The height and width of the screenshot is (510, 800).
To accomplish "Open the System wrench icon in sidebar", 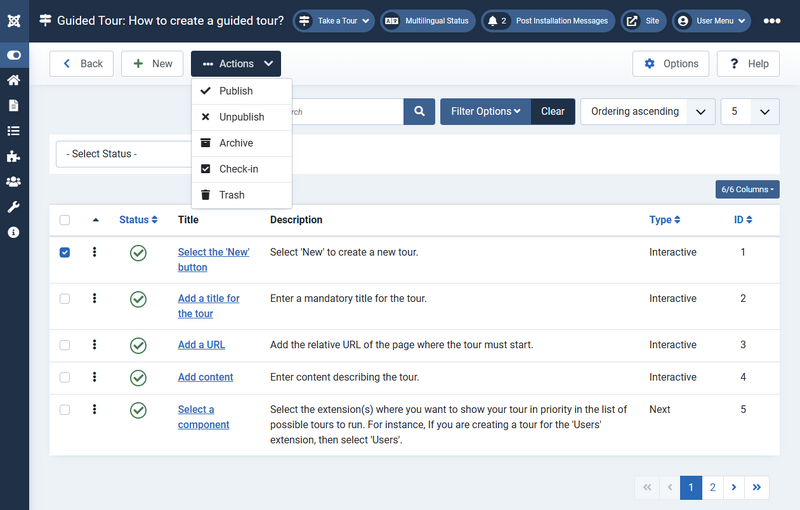I will [x=14, y=207].
